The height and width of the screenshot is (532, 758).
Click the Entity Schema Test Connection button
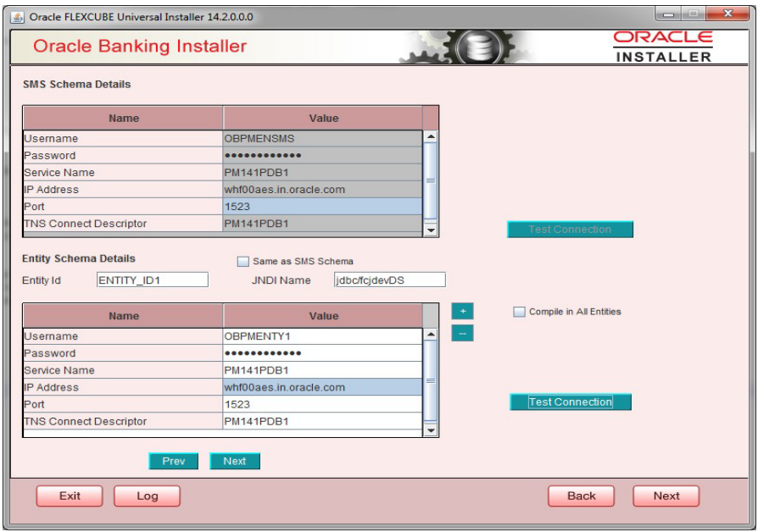[571, 402]
